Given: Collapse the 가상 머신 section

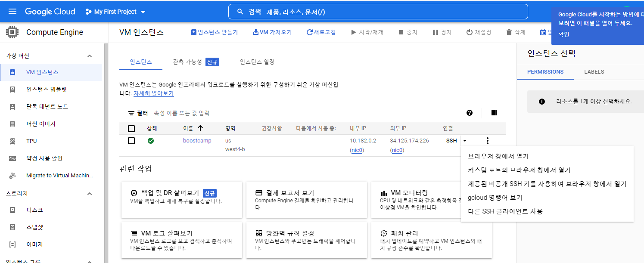Looking at the screenshot, I should click(x=90, y=56).
